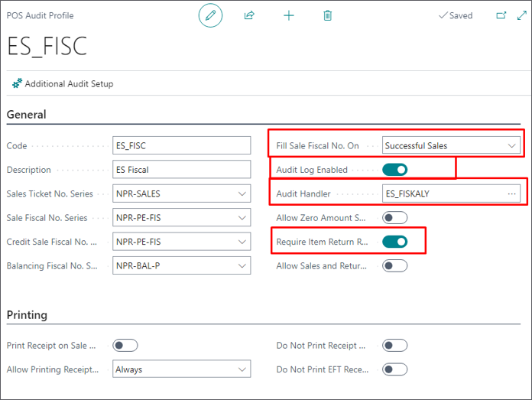Click the pencil edit icon

point(210,15)
